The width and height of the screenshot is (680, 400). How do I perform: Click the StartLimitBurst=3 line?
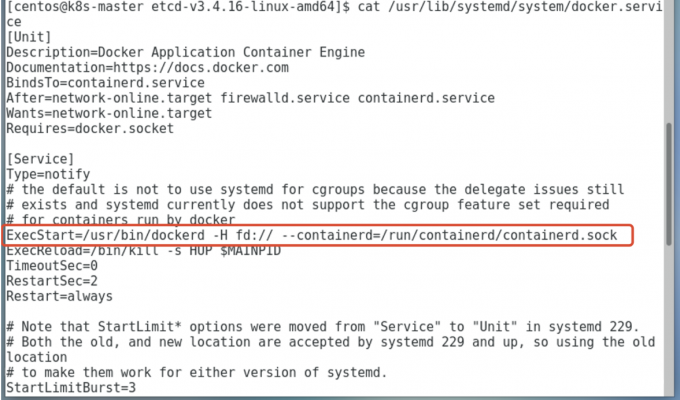tap(71, 387)
